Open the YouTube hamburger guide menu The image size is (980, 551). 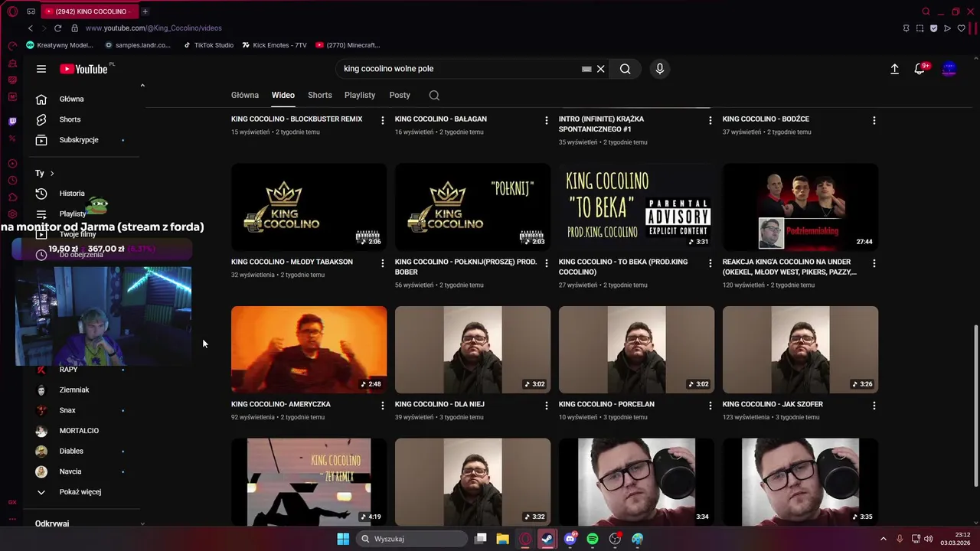[x=41, y=69]
